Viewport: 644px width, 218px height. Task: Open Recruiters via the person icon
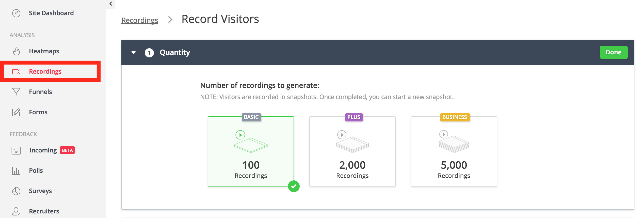[x=16, y=211]
